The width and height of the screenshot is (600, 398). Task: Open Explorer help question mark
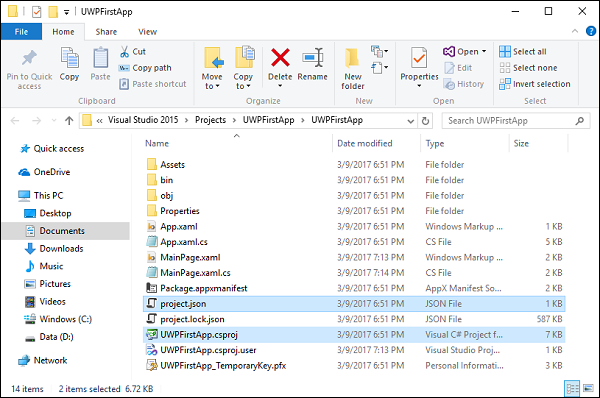(591, 31)
